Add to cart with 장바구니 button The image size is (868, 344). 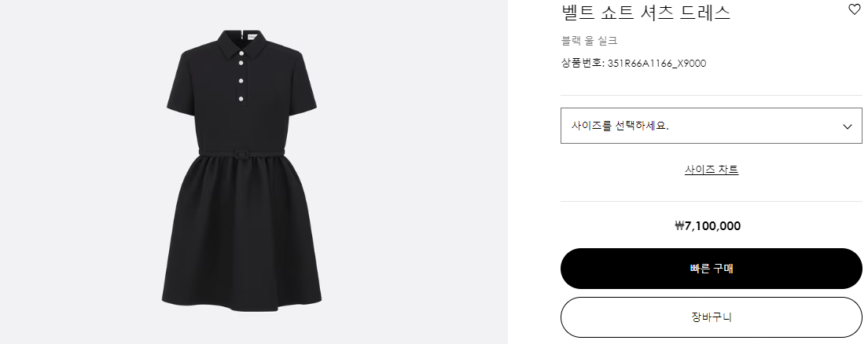[711, 317]
